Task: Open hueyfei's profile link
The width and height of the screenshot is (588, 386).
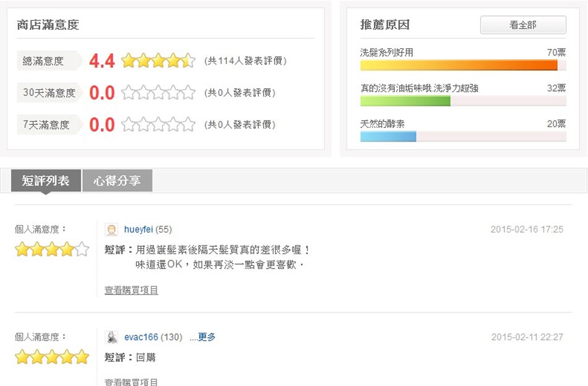Action: point(138,229)
